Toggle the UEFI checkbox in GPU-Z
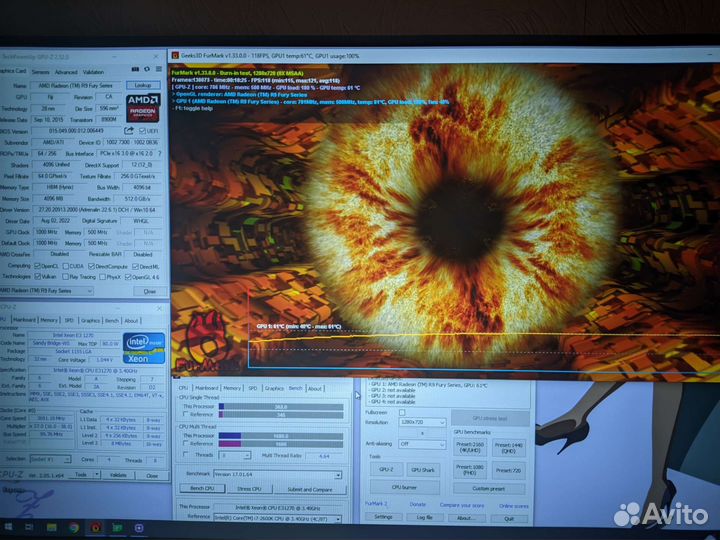This screenshot has height=540, width=720. 143,130
